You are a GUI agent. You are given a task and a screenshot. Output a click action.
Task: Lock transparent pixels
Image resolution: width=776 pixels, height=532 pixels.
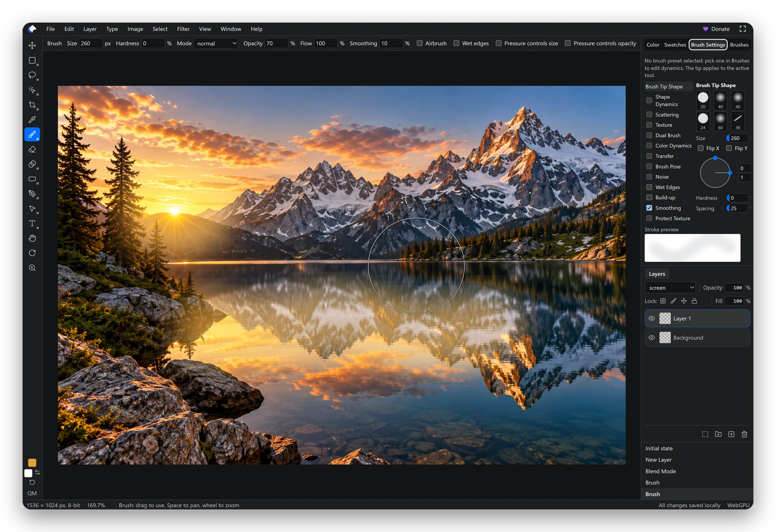point(663,301)
